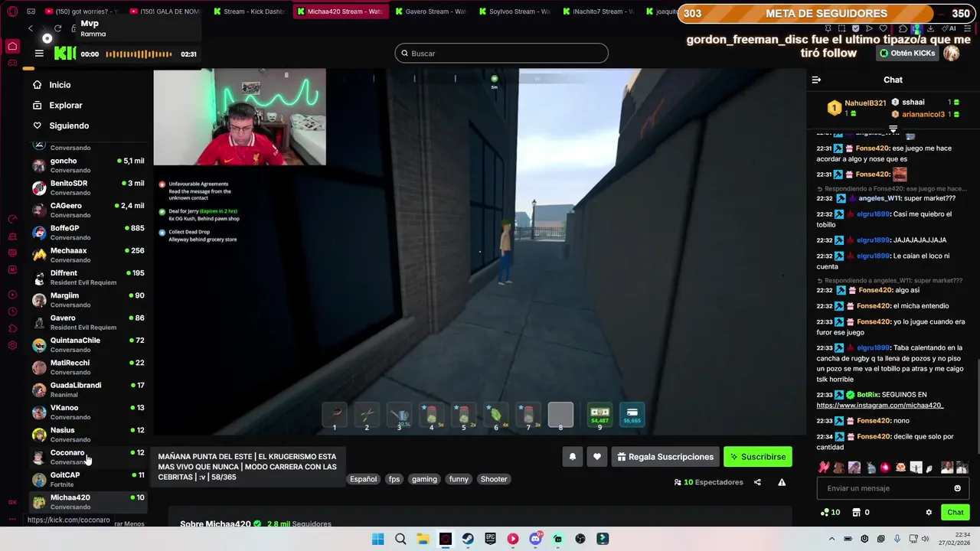Click Opera sidebar home icon
Screen dimensions: 980x551
point(12,46)
